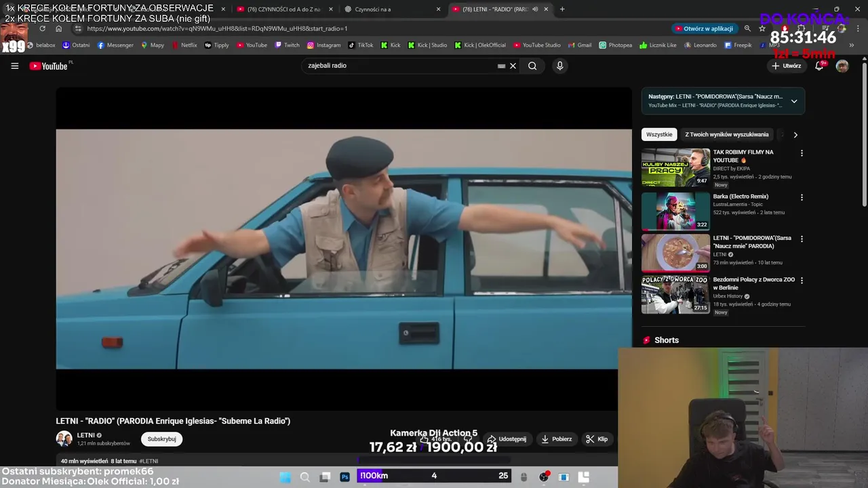Clear the search query with the X
The image size is (868, 488).
513,66
